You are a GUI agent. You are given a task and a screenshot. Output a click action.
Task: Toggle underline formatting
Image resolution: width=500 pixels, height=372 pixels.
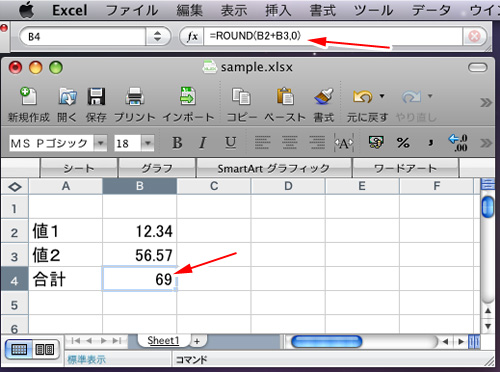pos(230,143)
